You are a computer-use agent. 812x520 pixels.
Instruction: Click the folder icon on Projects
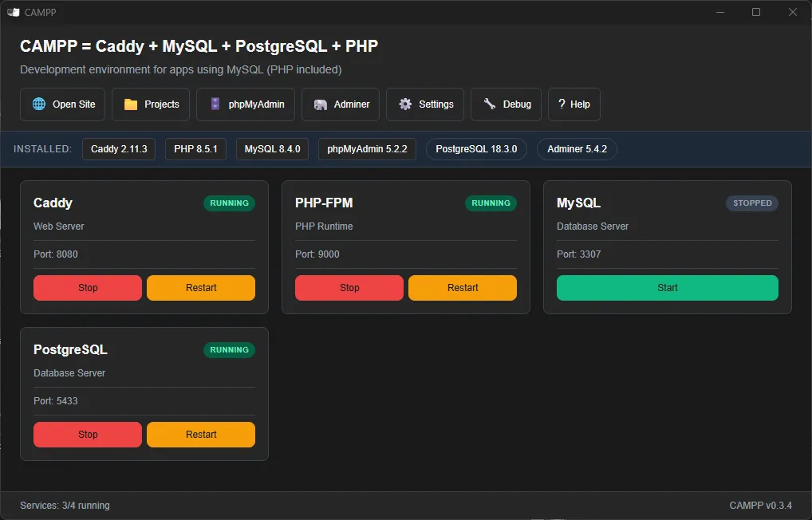(131, 104)
